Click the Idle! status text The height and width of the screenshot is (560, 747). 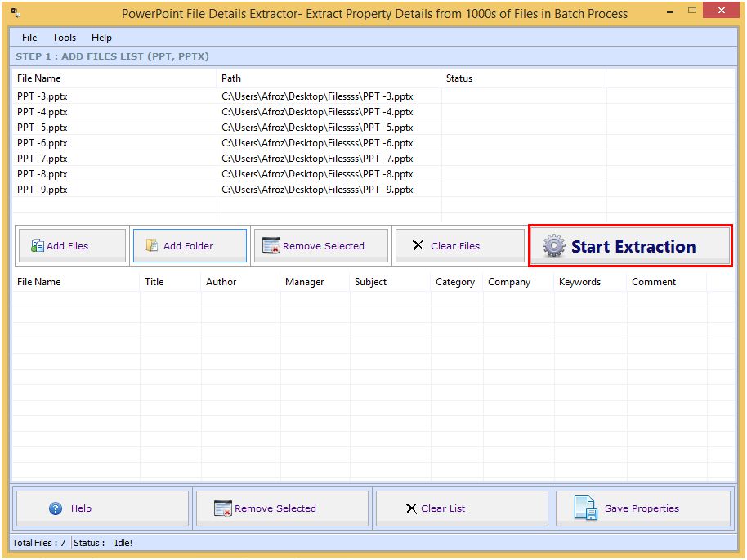123,542
